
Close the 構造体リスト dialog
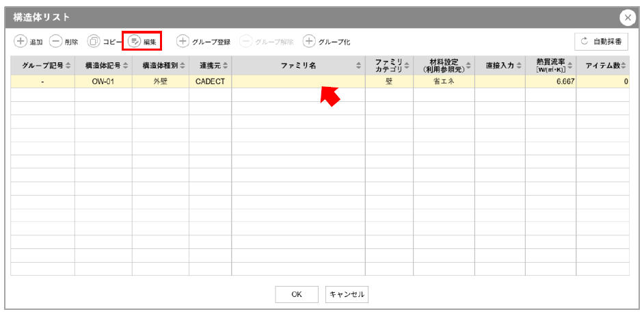627,17
